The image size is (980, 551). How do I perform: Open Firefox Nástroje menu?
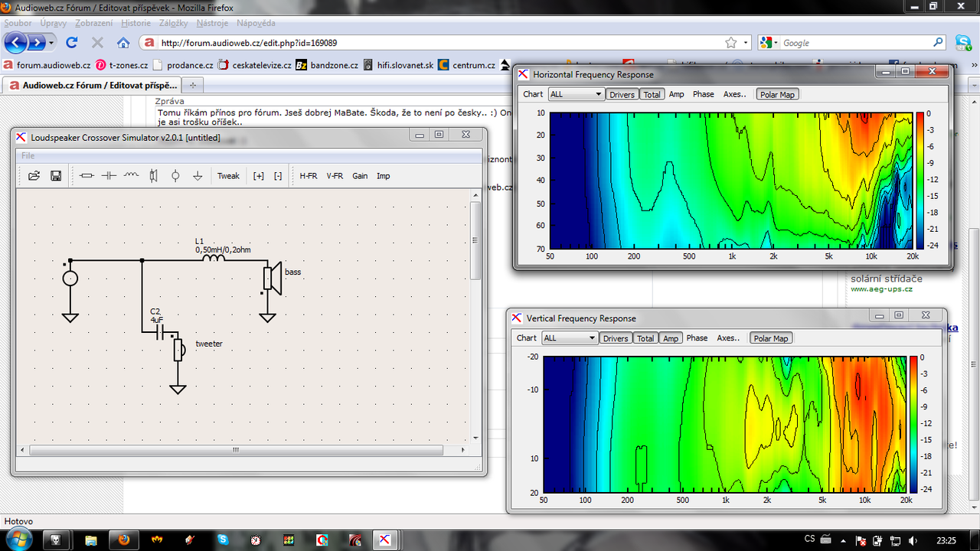click(212, 23)
